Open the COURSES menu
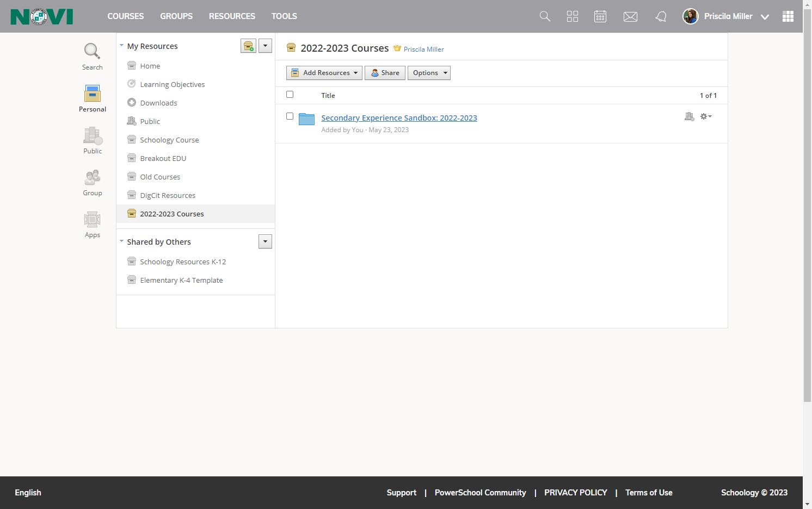The image size is (812, 509). tap(126, 16)
